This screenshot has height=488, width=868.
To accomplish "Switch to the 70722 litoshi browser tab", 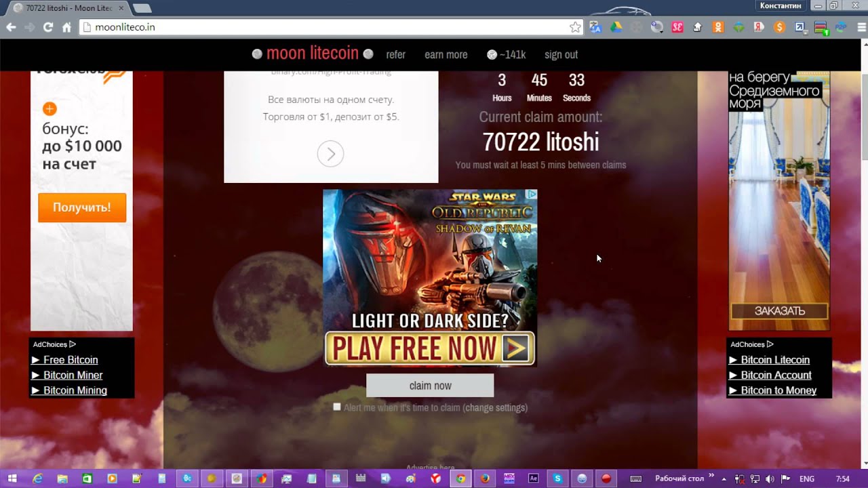I will click(x=66, y=8).
